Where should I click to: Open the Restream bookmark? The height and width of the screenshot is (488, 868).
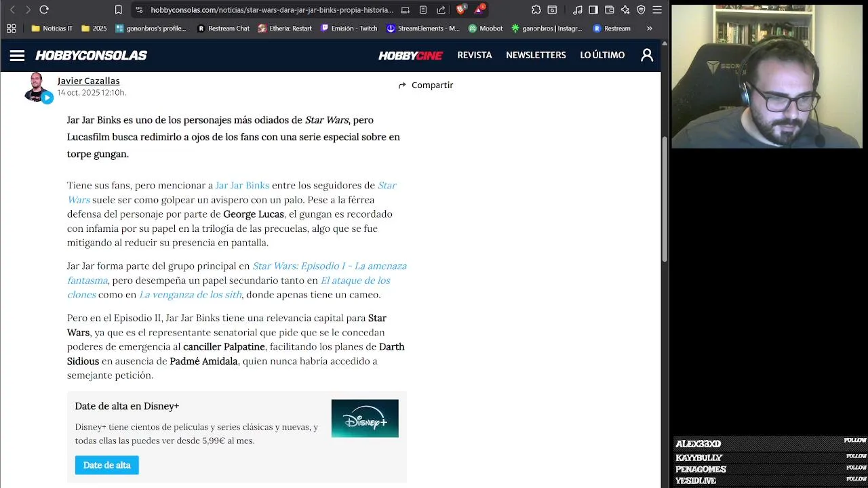[612, 28]
